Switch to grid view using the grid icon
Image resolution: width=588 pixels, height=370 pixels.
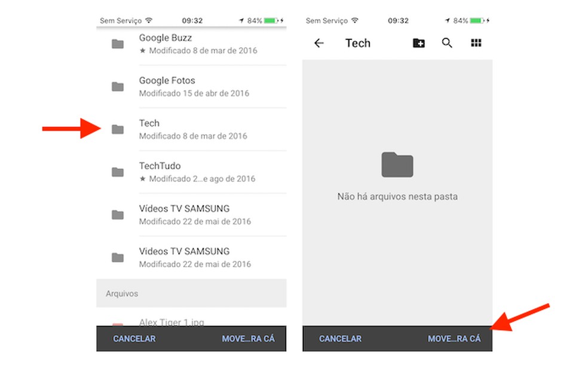pos(476,42)
